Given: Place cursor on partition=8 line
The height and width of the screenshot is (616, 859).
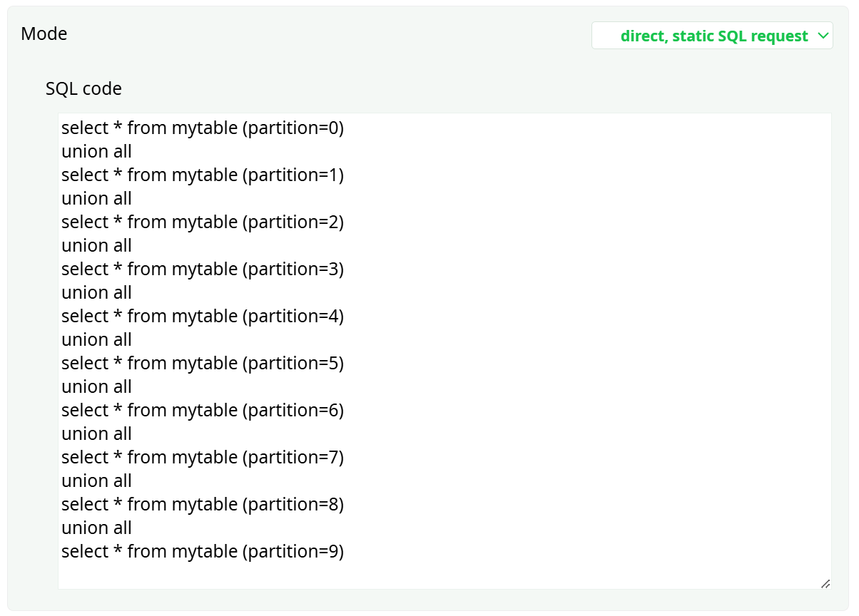Looking at the screenshot, I should [203, 505].
